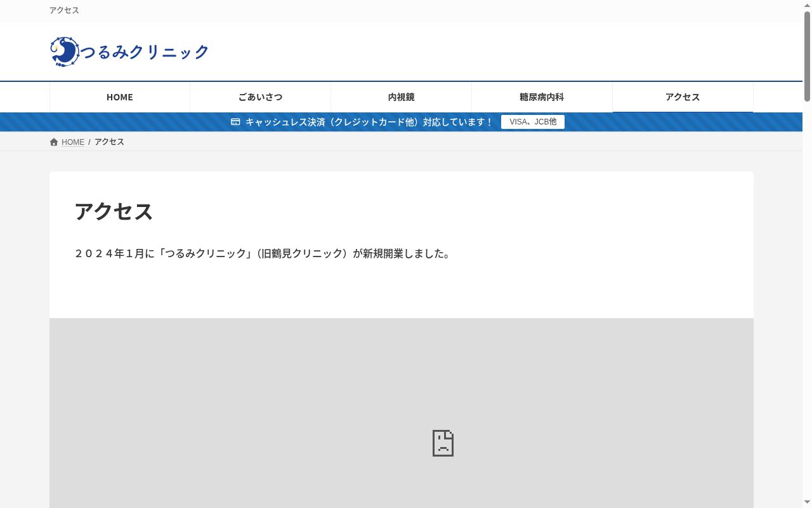The image size is (812, 508).
Task: Go to the 内視鏡 page
Action: (x=402, y=97)
